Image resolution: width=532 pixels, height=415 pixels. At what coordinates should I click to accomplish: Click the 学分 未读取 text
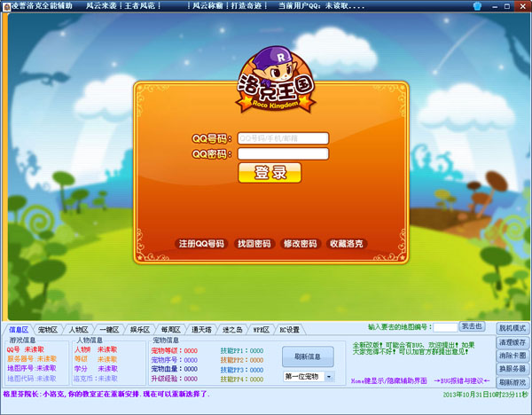click(x=96, y=369)
